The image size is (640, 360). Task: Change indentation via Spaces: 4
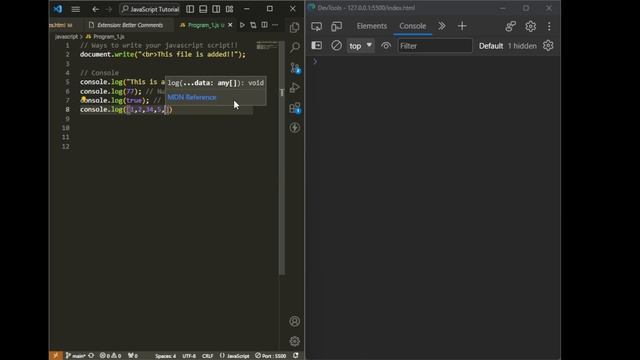tap(165, 356)
